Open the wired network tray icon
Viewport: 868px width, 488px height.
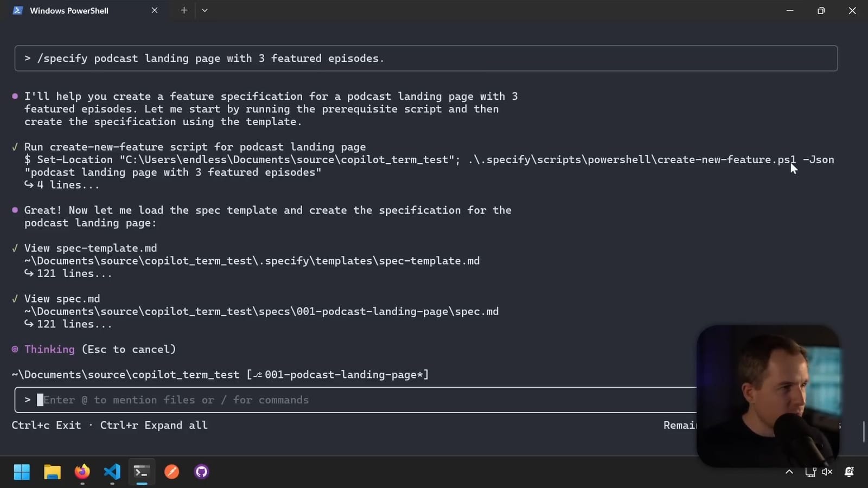[810, 472]
